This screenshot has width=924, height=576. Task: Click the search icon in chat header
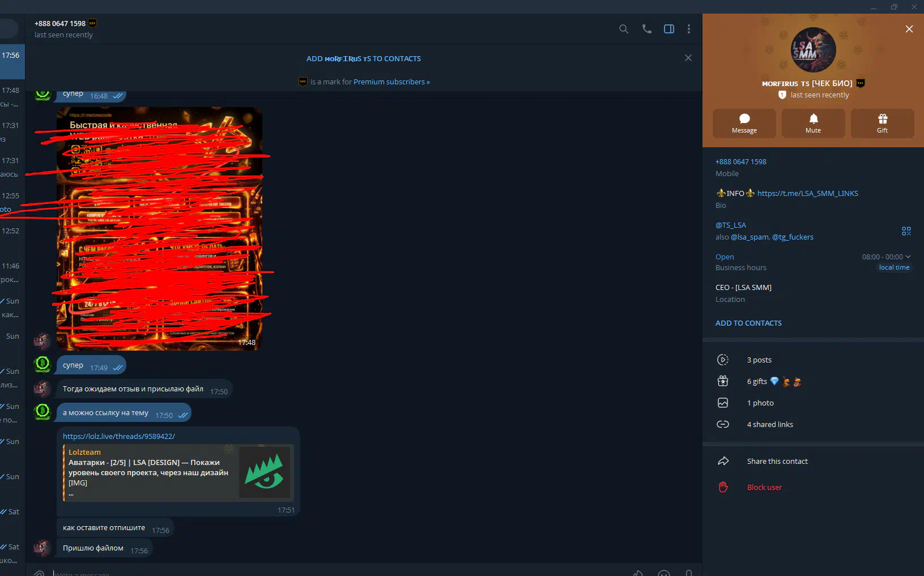coord(623,29)
